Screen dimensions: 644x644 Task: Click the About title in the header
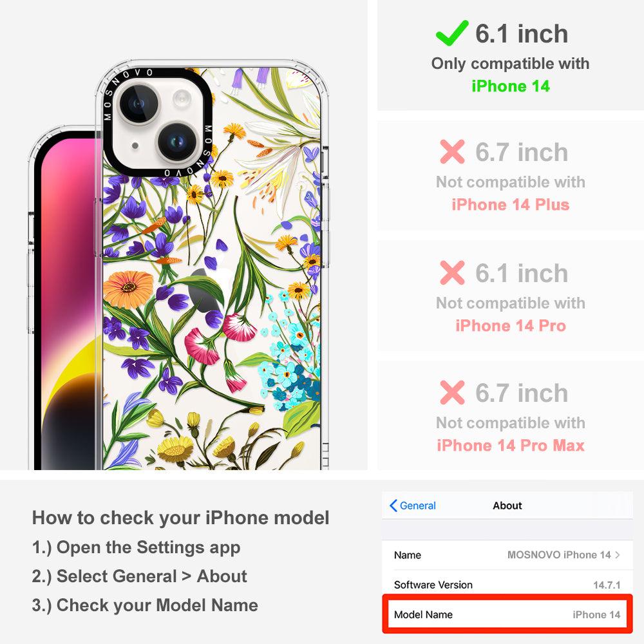[507, 506]
